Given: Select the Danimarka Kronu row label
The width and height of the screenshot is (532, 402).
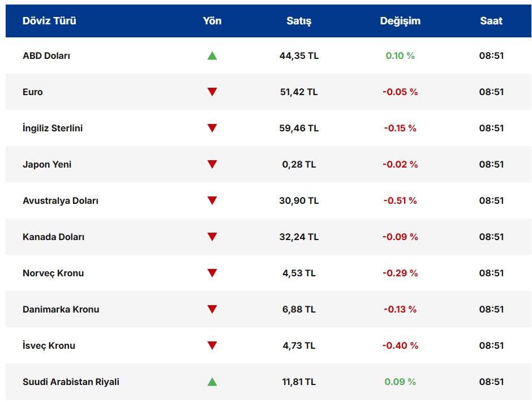Looking at the screenshot, I should click(x=61, y=309).
